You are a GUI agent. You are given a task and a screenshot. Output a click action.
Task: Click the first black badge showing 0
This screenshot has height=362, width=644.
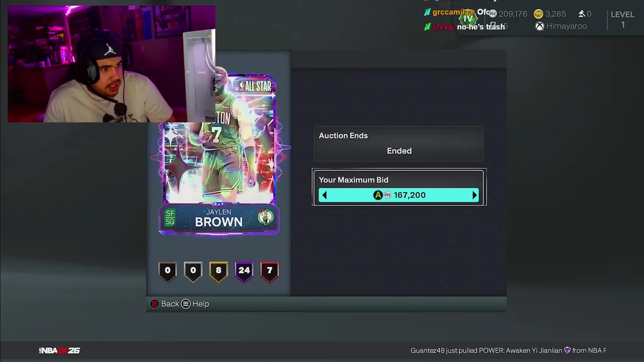(x=168, y=271)
